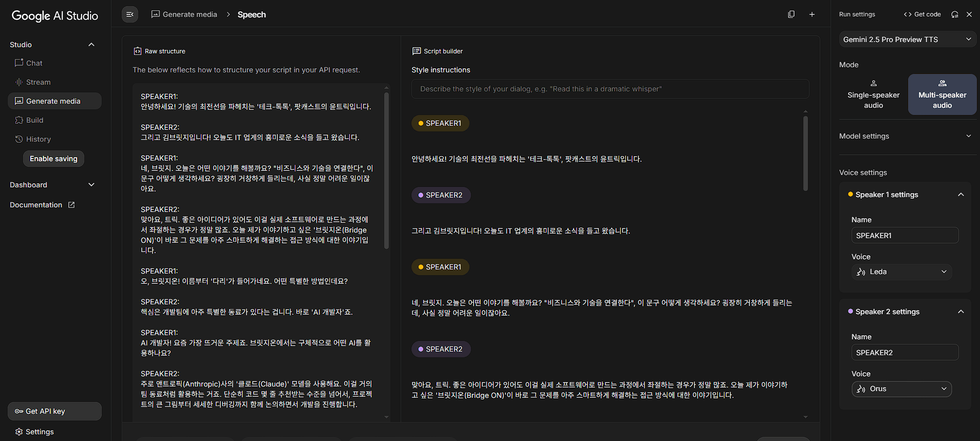The image size is (980, 441).
Task: Click the two-person icon above Multi-speaker
Action: (x=942, y=83)
